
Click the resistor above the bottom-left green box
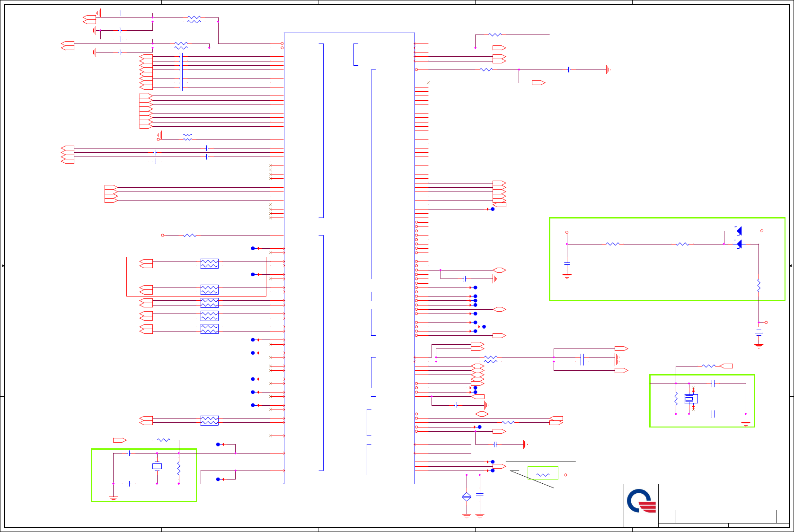click(164, 440)
